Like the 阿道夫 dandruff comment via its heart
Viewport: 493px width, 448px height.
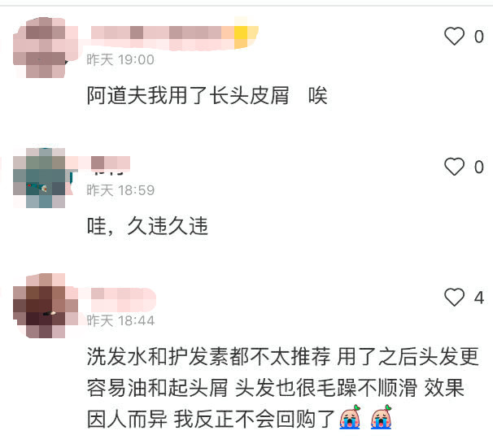click(x=454, y=36)
